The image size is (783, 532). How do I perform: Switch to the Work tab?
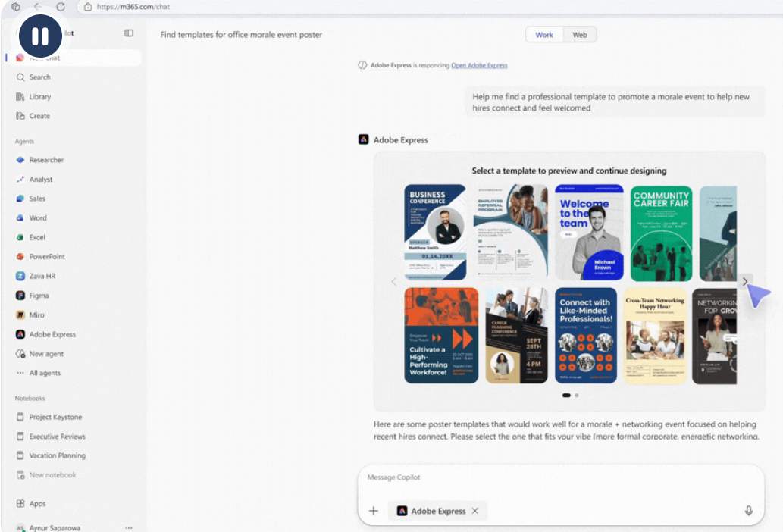pos(544,35)
